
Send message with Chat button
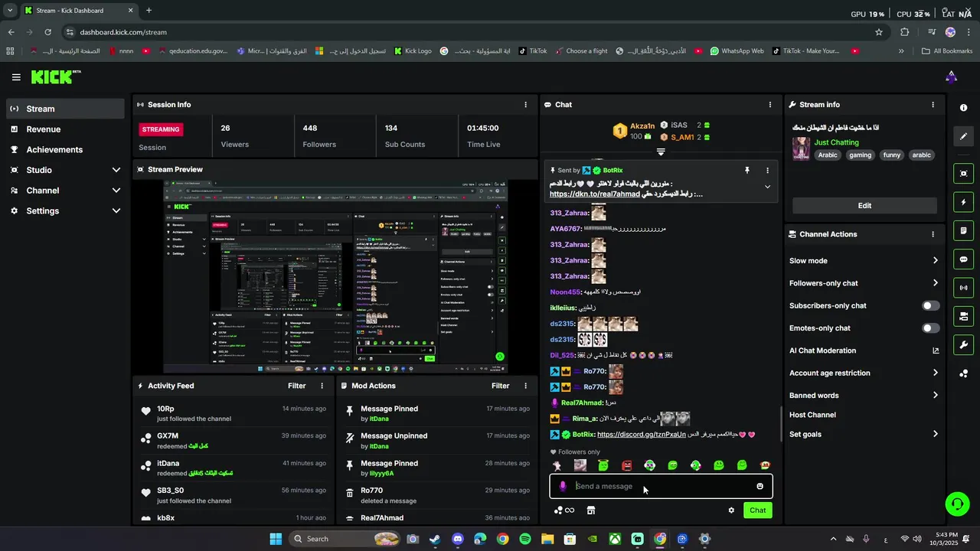click(757, 510)
